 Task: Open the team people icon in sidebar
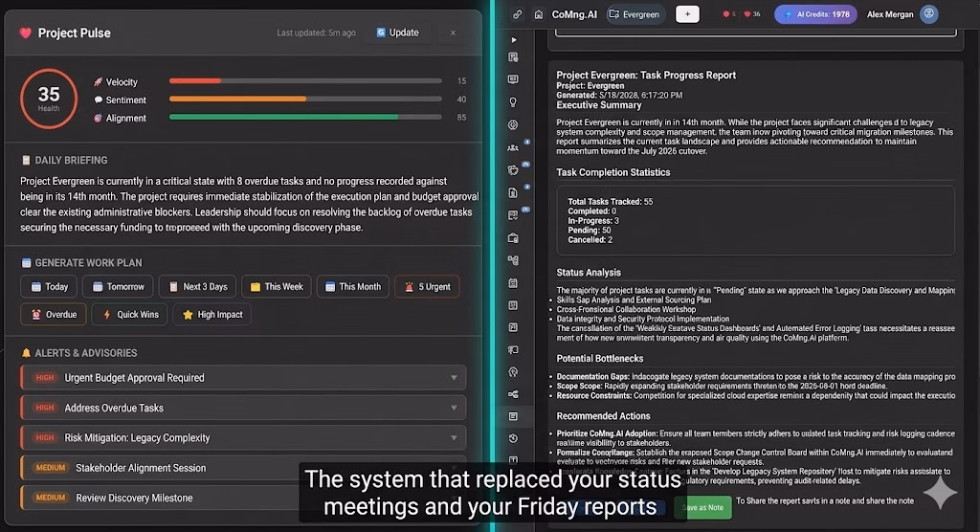click(513, 147)
